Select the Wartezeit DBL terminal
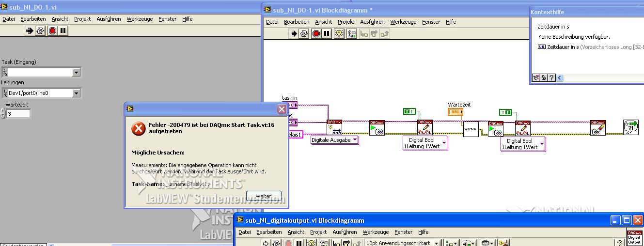The width and height of the screenshot is (644, 246). 456,112
